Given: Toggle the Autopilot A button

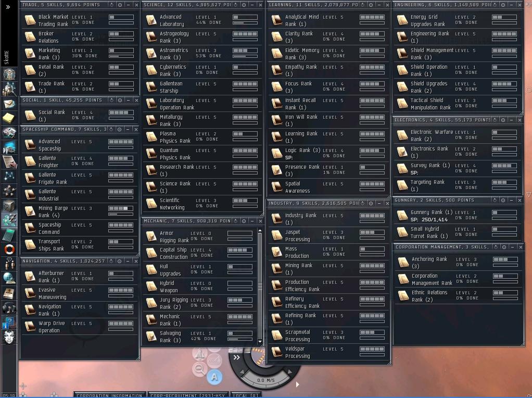Looking at the screenshot, I should (214, 377).
